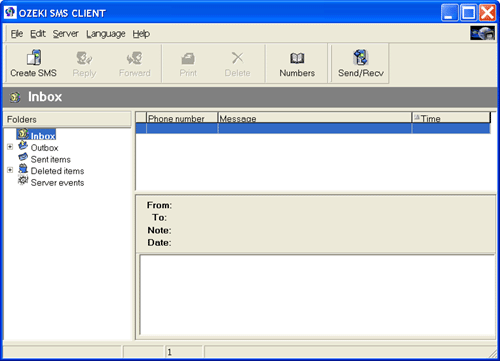500x361 pixels.
Task: Sort by Time column header
Action: [451, 118]
